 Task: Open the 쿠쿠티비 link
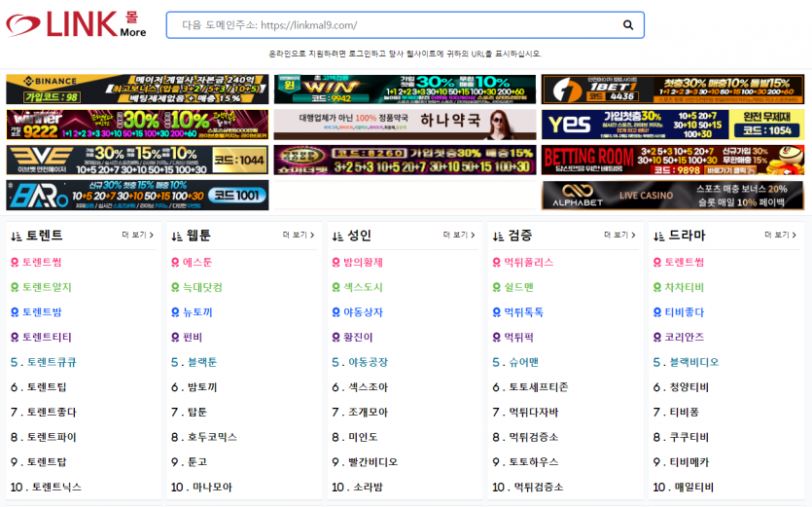coord(688,437)
